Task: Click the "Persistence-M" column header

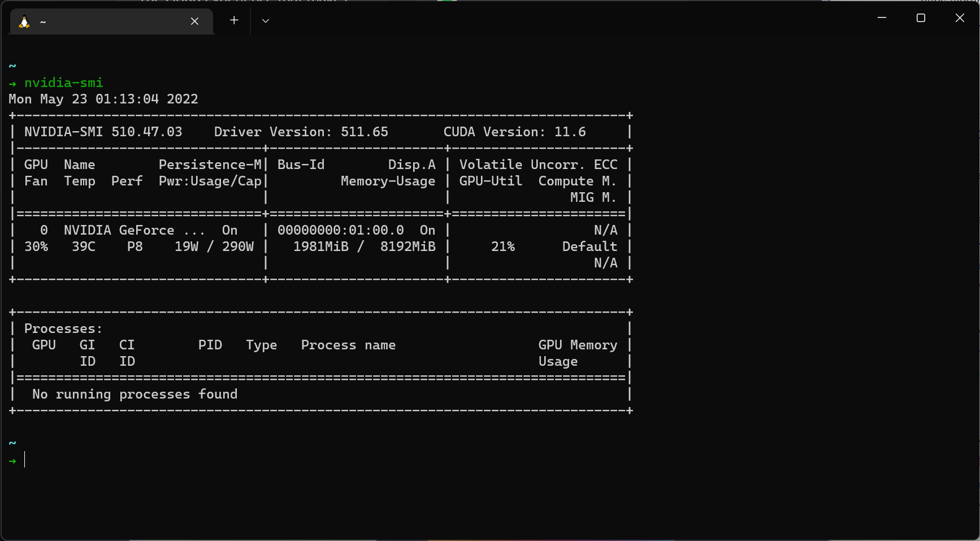Action: tap(210, 165)
